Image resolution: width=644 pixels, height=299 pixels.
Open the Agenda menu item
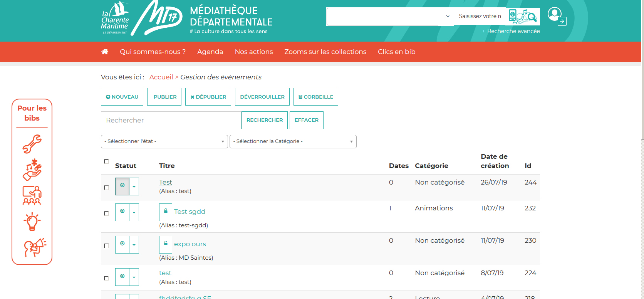coord(210,52)
